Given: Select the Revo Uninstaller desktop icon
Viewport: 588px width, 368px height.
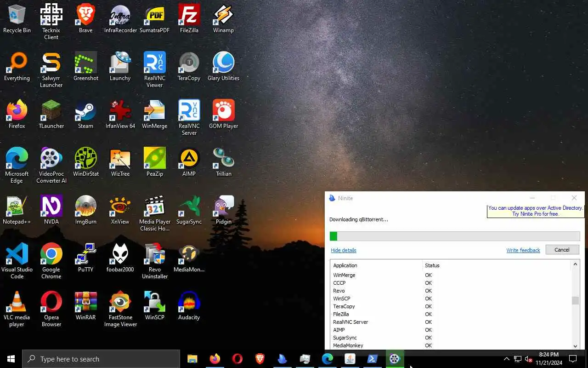Looking at the screenshot, I should click(155, 261).
